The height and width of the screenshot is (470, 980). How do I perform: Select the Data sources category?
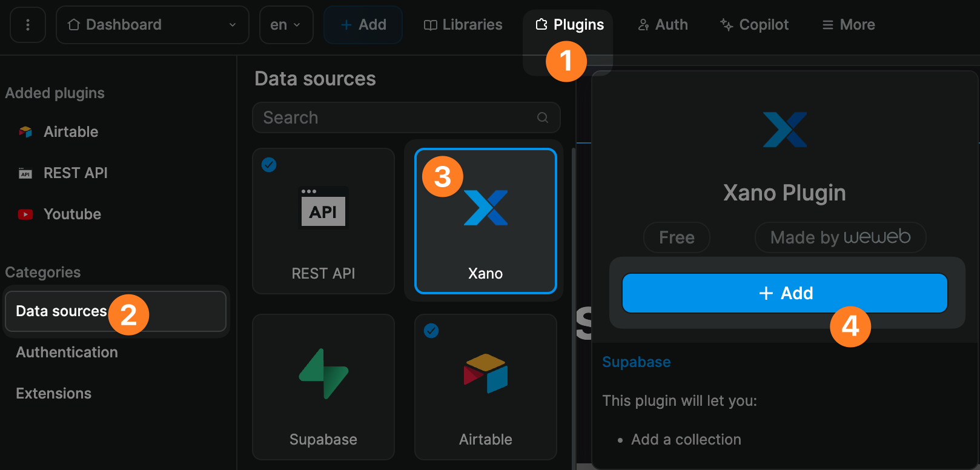coord(116,311)
